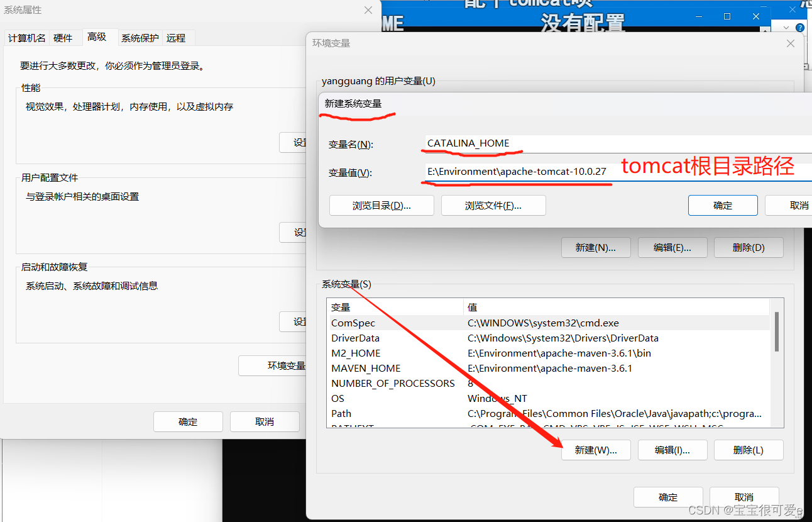Click 编辑(I)... for system variables

point(672,450)
